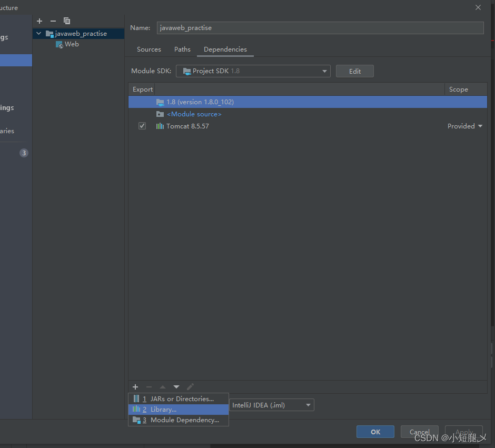Select the Tomcat 8.5.57 dependency
This screenshot has width=495, height=448.
[187, 126]
